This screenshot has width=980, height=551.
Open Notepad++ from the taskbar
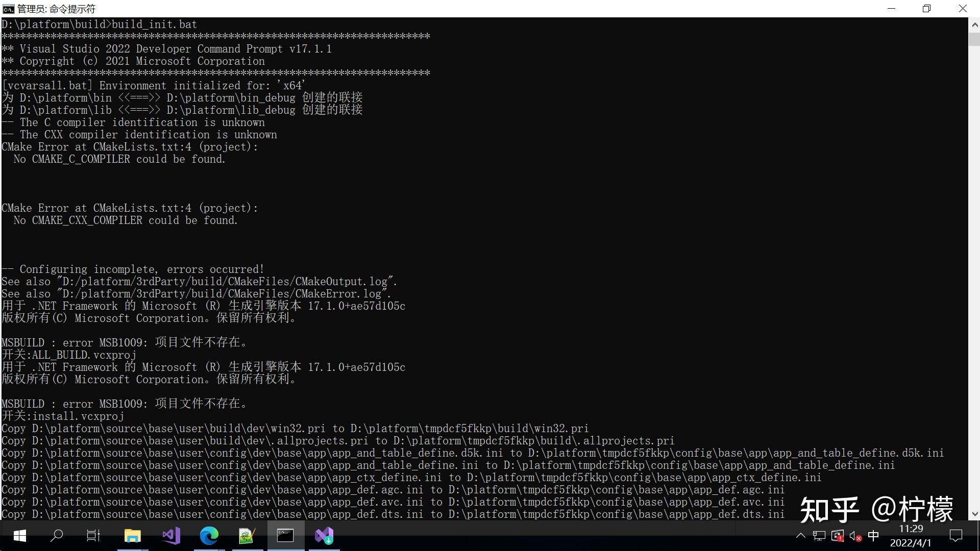[247, 536]
